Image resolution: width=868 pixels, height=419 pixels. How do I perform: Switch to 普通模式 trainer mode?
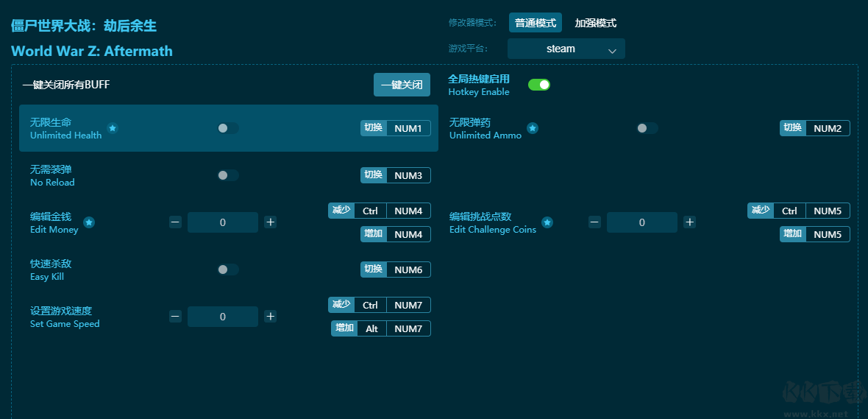coord(536,23)
